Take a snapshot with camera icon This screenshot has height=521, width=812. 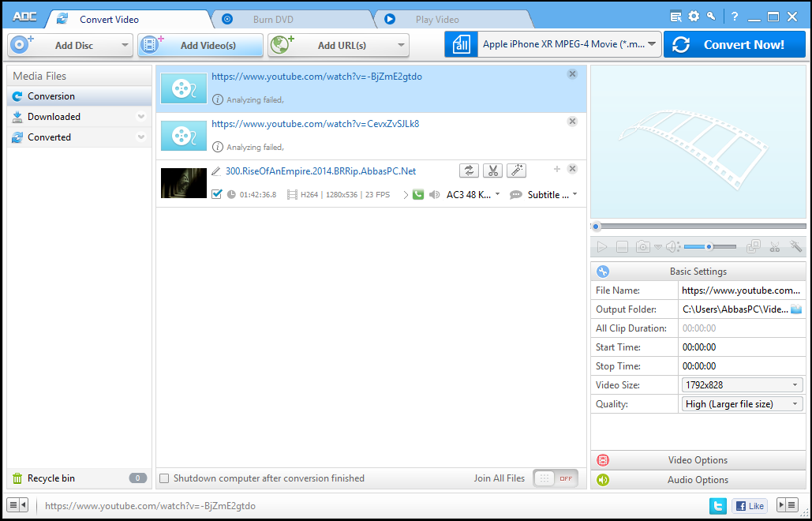(642, 247)
